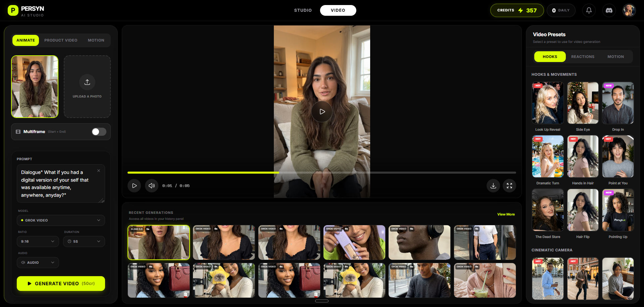Choose The Dead Stare preset
Screen dimensions: 644x307
point(548,210)
